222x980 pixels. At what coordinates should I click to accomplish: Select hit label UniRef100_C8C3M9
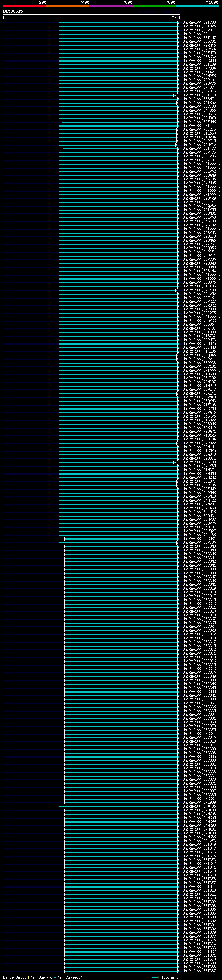click(199, 569)
